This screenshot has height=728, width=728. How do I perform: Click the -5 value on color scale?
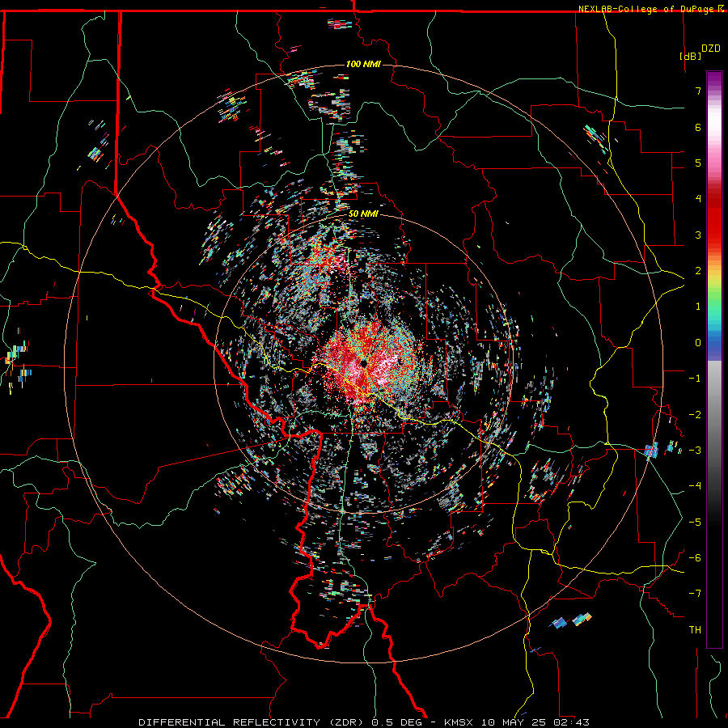click(x=695, y=523)
